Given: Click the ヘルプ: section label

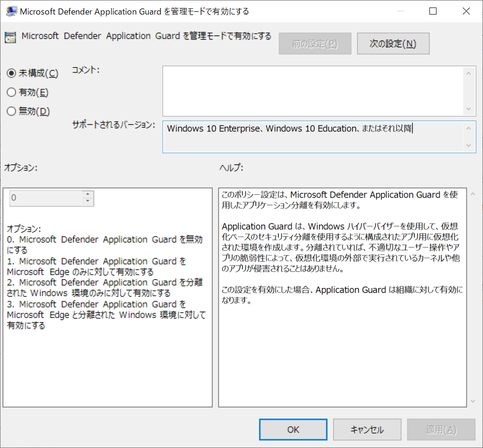Looking at the screenshot, I should (x=231, y=168).
